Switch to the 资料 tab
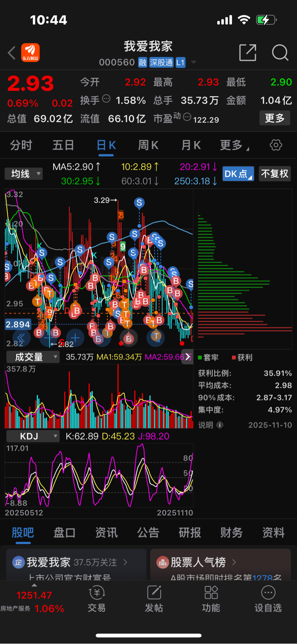297x644 pixels. (273, 532)
